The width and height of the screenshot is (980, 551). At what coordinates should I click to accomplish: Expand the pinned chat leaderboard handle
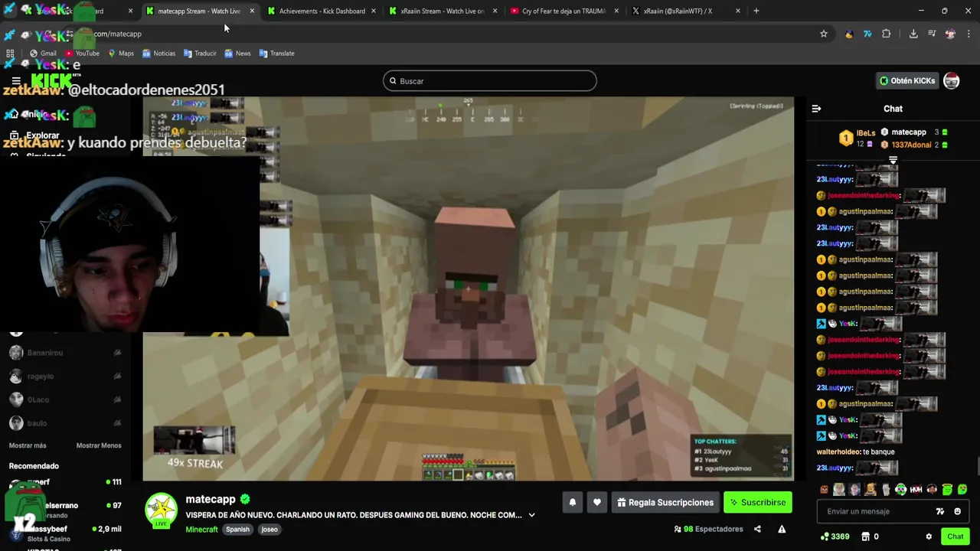[893, 160]
